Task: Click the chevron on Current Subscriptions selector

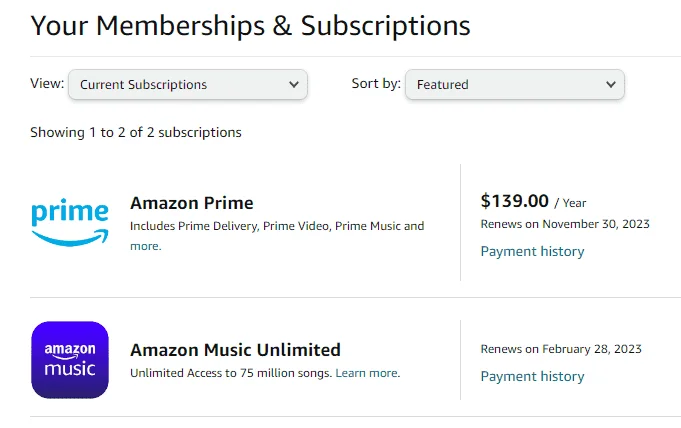Action: pos(294,84)
